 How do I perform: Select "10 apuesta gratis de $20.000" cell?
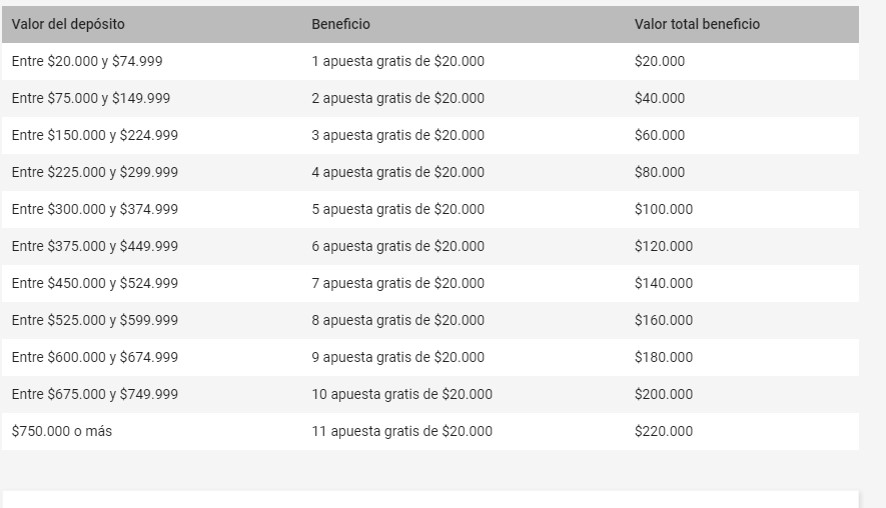(x=401, y=394)
